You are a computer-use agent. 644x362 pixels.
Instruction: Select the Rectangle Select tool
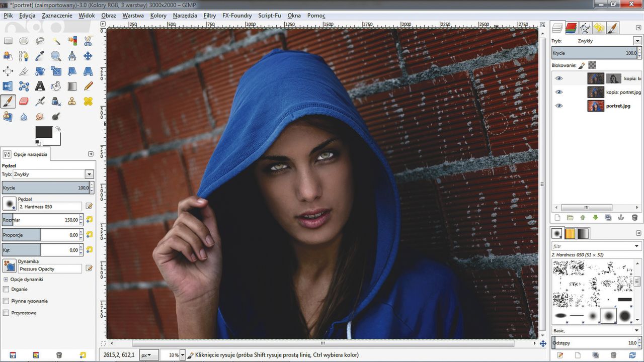8,41
